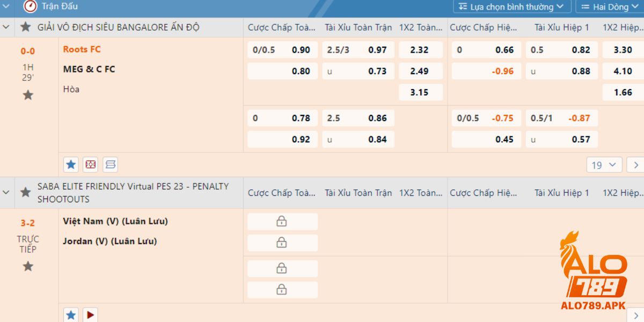
Task: Open the match statistics list icon
Action: point(111,165)
